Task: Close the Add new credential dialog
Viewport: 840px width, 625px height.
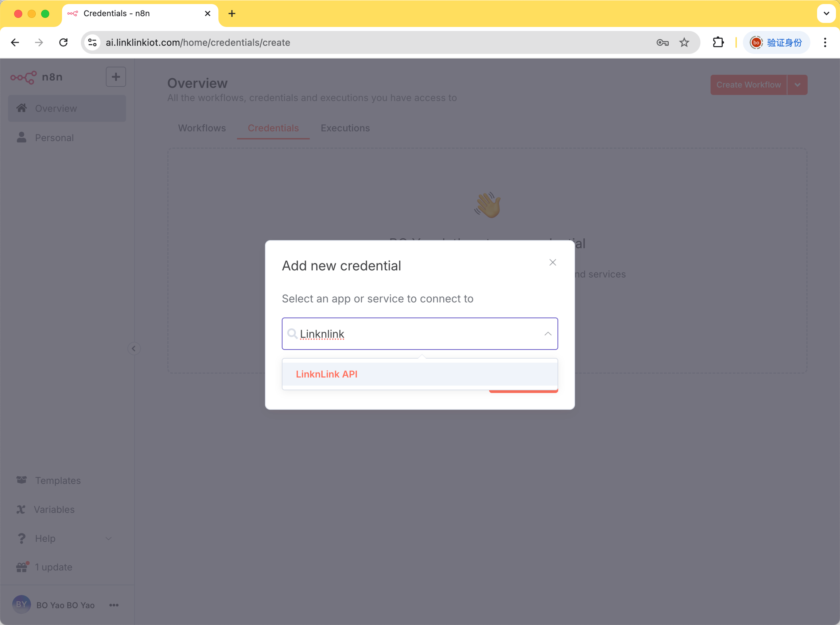Action: pos(552,262)
